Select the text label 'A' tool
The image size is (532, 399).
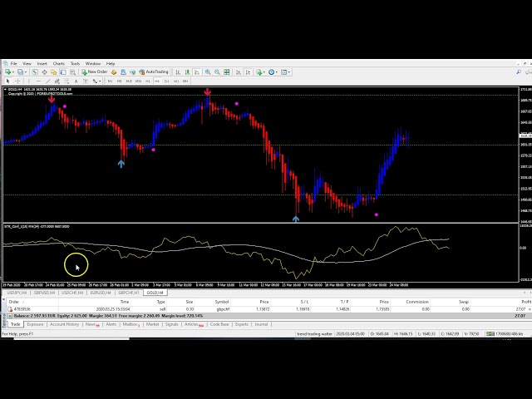tap(76, 81)
